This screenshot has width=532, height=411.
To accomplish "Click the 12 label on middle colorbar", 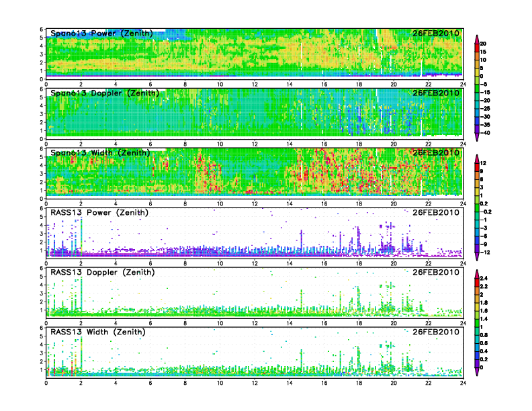I will [x=483, y=163].
